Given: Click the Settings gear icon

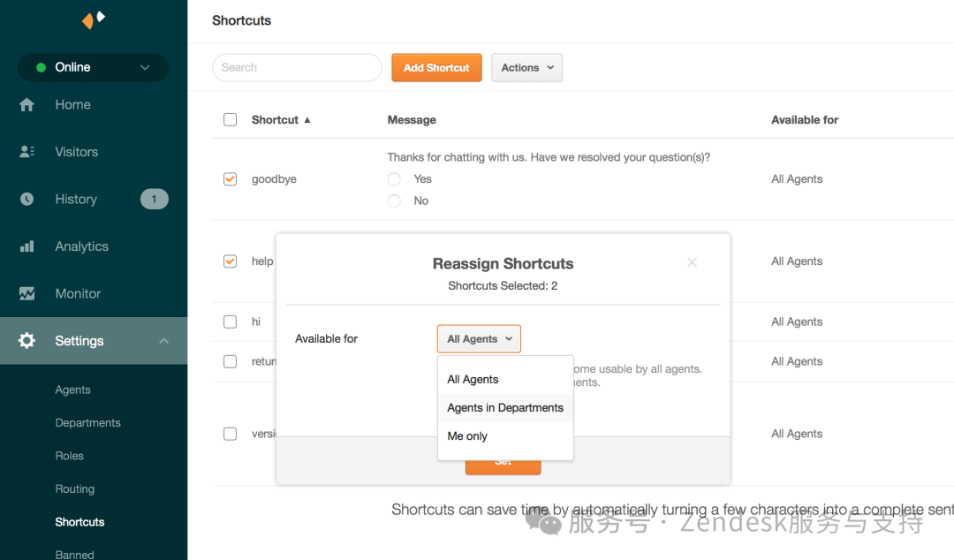Looking at the screenshot, I should [27, 341].
